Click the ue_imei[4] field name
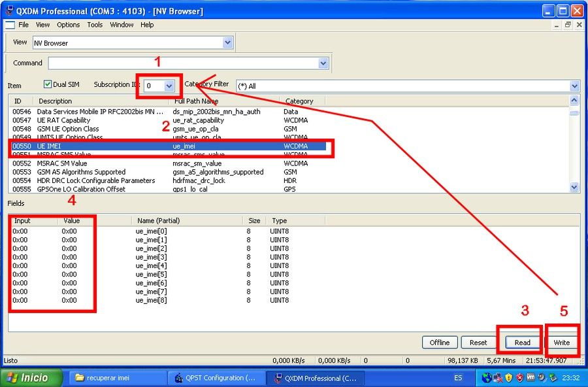The height and width of the screenshot is (387, 588). click(151, 266)
